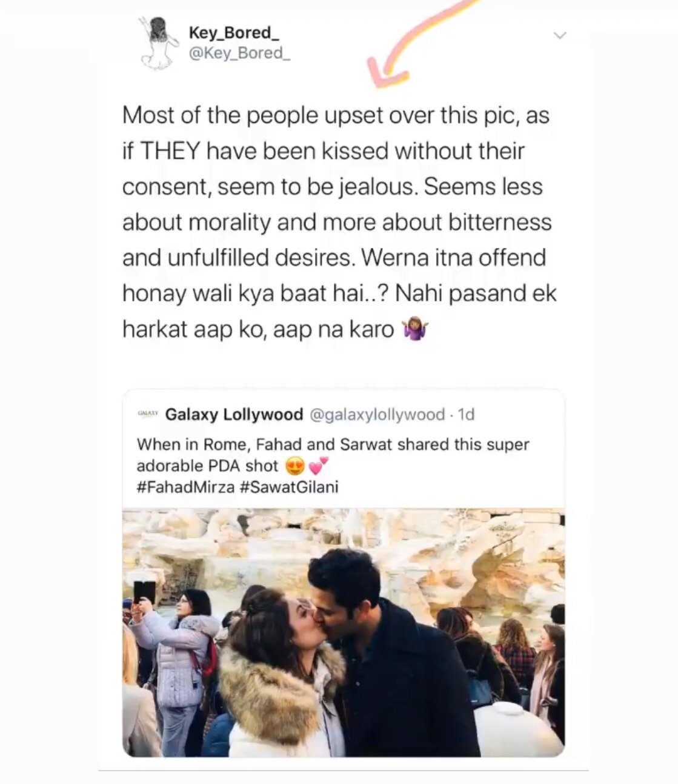Open Galaxy Lollywood account name
Image resolution: width=678 pixels, height=784 pixels.
(234, 414)
